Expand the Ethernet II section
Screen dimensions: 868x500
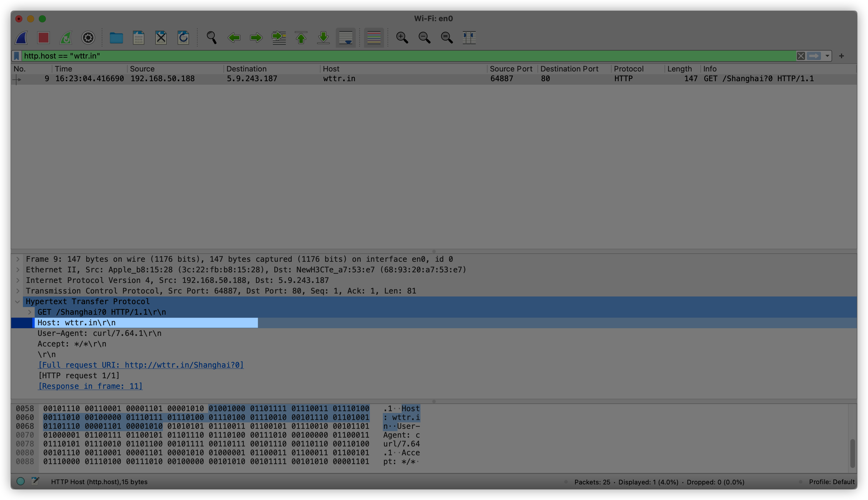(18, 270)
